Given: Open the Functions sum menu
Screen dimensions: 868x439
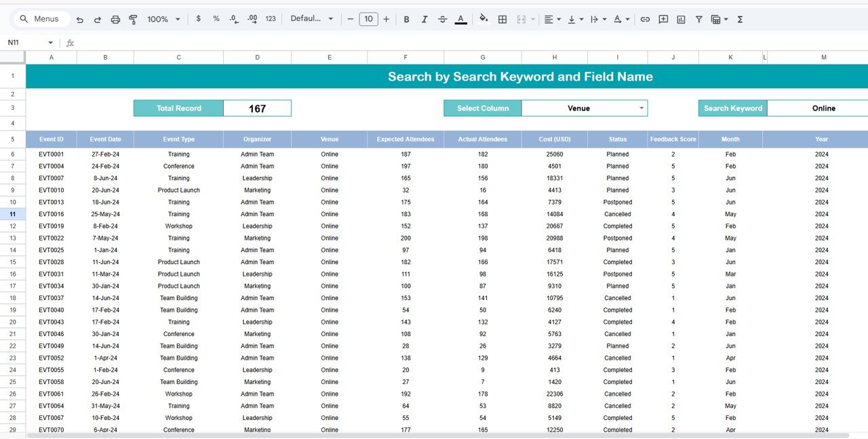Looking at the screenshot, I should click(x=738, y=19).
